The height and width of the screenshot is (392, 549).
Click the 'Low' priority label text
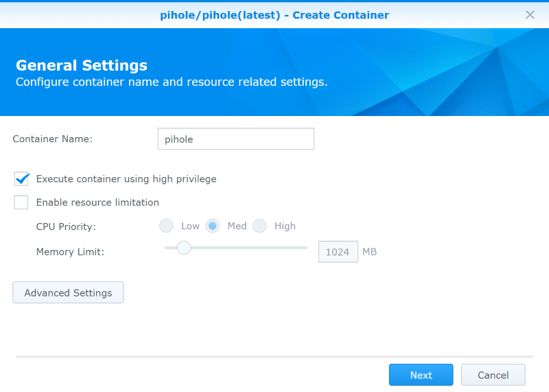(190, 226)
